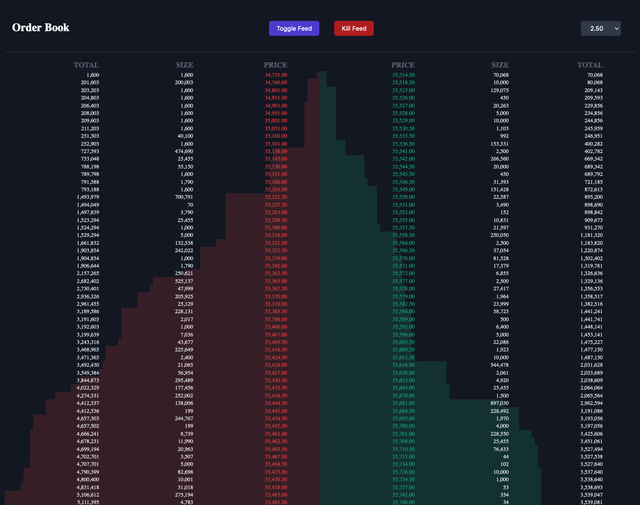This screenshot has width=640, height=505.
Task: Select the red price 35,221.50
Action: [x=276, y=197]
